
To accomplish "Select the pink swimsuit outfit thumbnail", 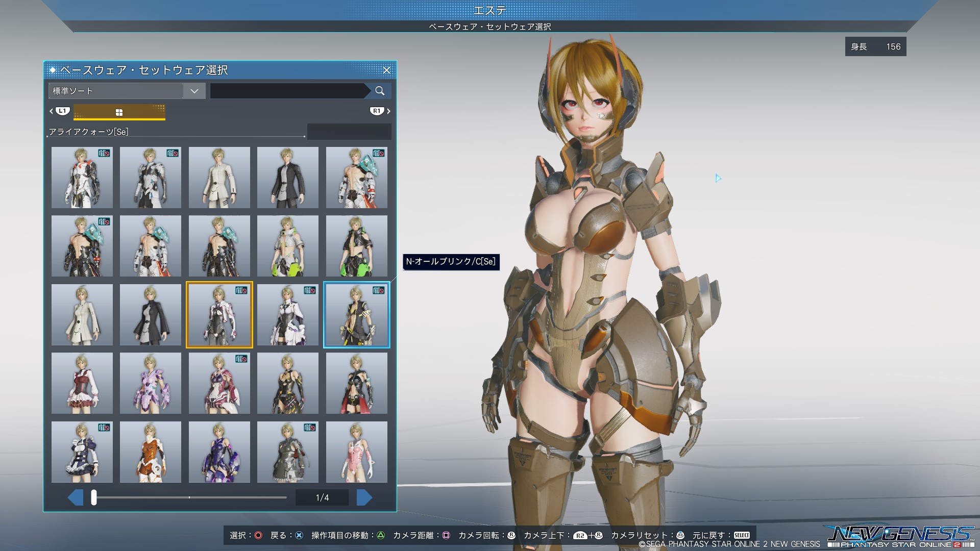I will point(357,452).
